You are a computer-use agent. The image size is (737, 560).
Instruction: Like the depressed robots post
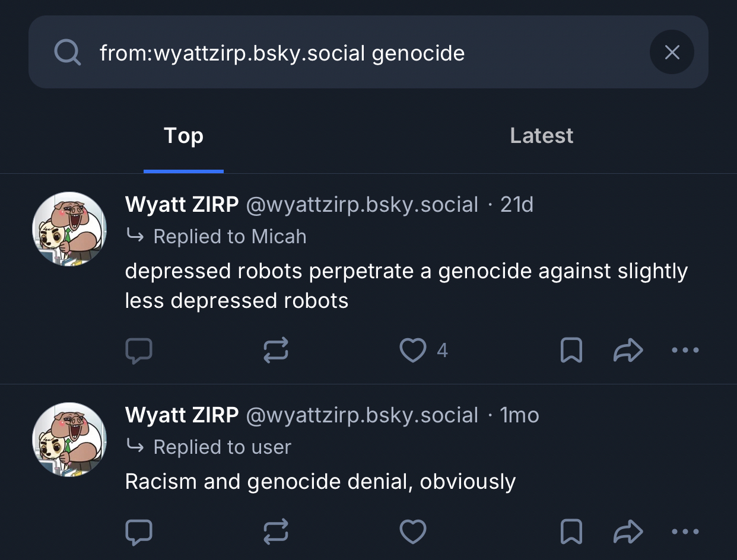(x=413, y=350)
